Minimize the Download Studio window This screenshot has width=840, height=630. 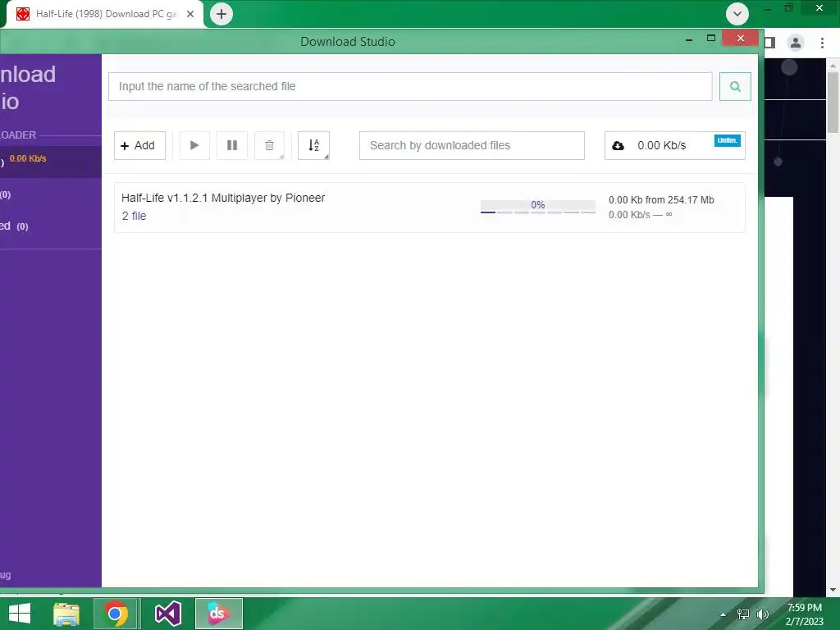pos(689,39)
